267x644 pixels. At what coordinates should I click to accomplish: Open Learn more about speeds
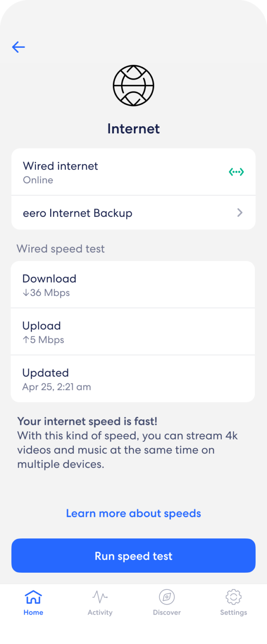pos(133,513)
